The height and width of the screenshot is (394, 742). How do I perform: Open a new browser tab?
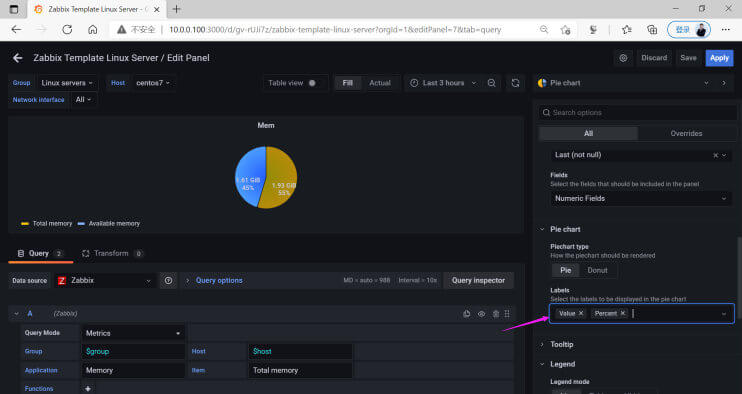point(177,9)
